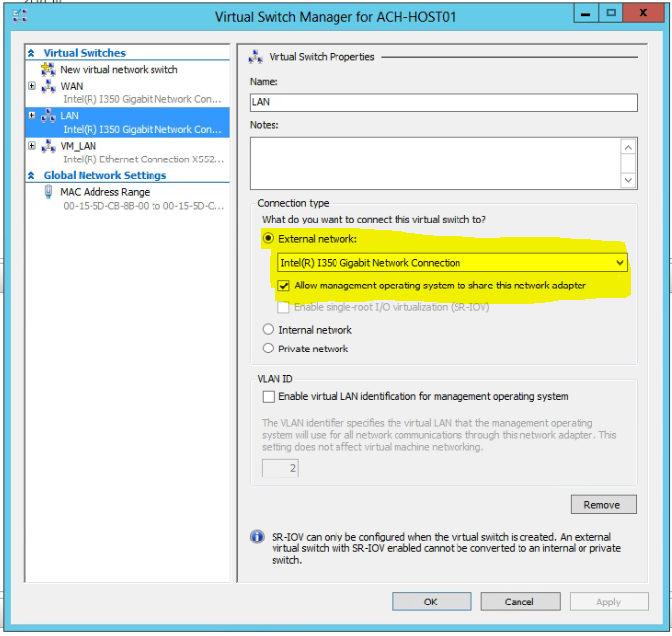
Task: Expand the WAN switch tree node
Action: click(x=31, y=86)
